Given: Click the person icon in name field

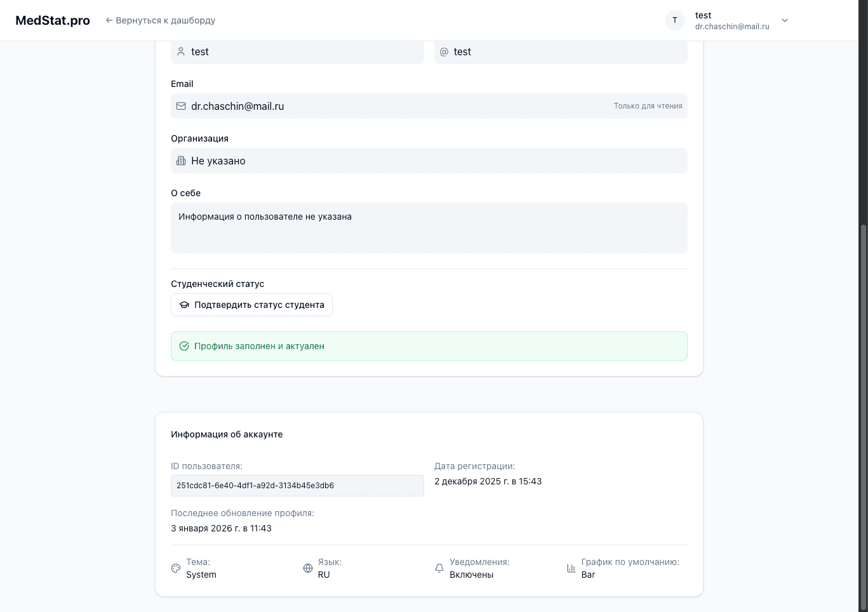Looking at the screenshot, I should [181, 51].
